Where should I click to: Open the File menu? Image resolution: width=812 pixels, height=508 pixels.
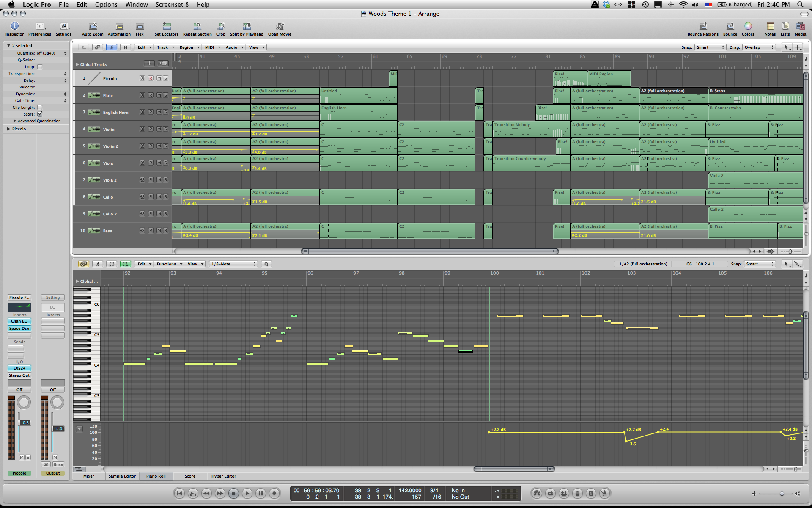[x=63, y=5]
